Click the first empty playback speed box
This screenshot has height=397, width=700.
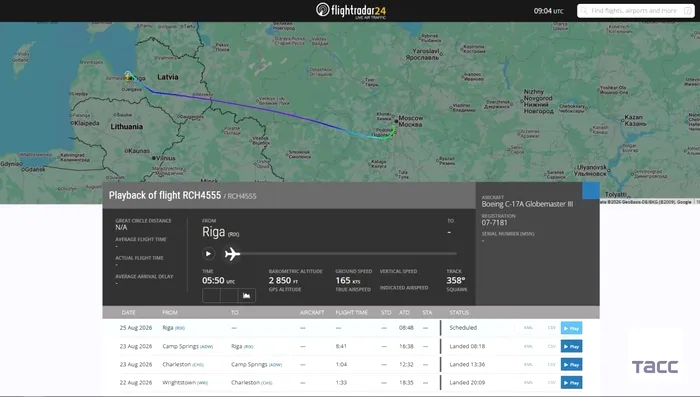(x=211, y=296)
